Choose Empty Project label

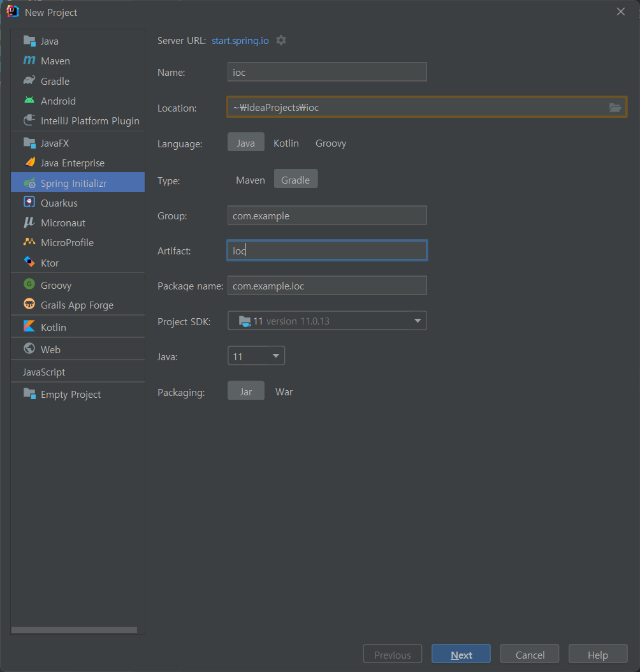(71, 394)
